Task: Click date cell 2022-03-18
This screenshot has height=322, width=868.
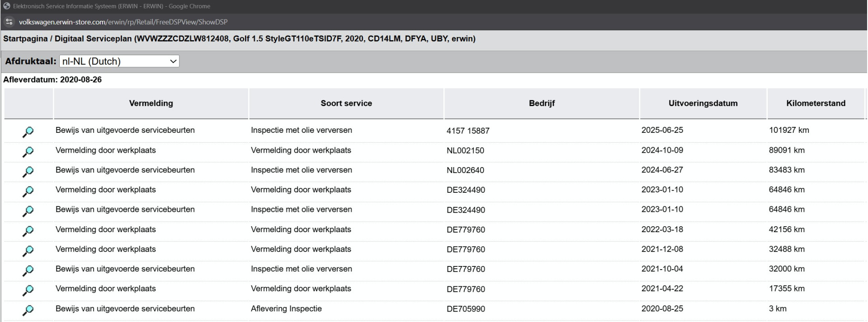Action: point(662,229)
